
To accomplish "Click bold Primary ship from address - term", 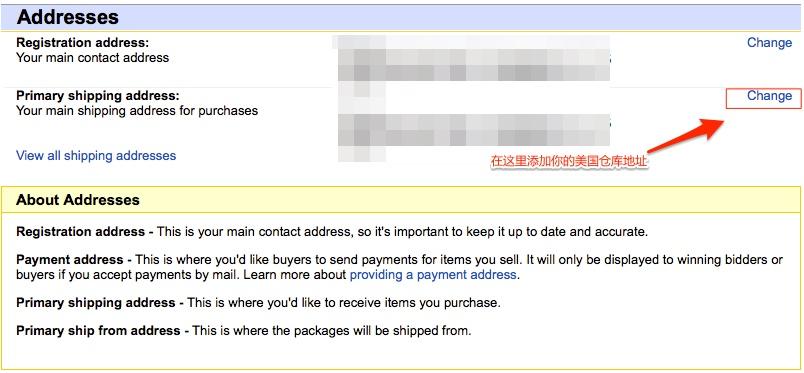I will [103, 330].
